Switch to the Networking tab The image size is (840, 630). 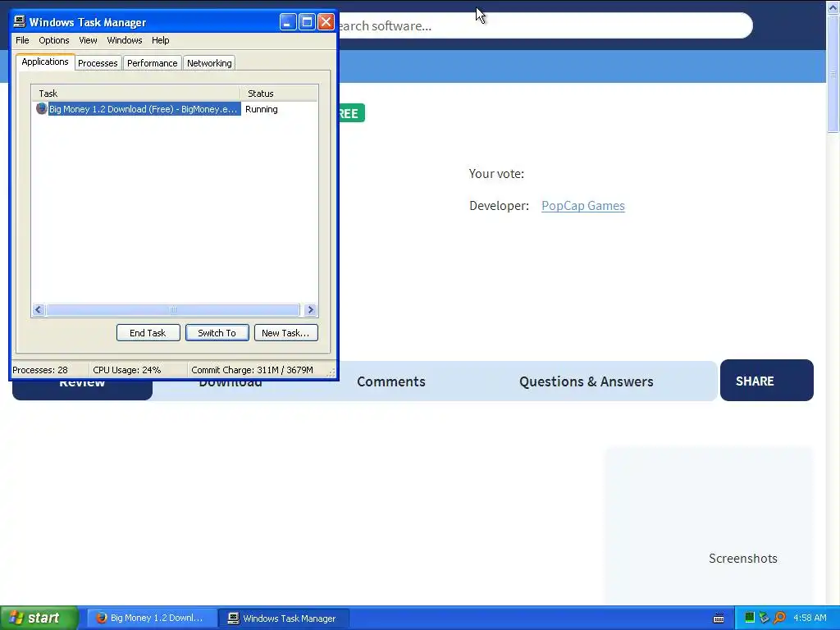pos(209,63)
